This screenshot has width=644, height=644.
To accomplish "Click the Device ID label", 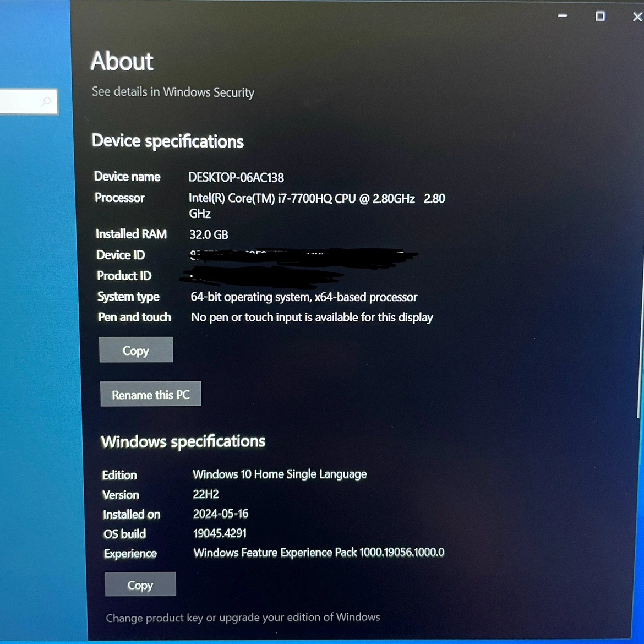I will click(x=121, y=255).
